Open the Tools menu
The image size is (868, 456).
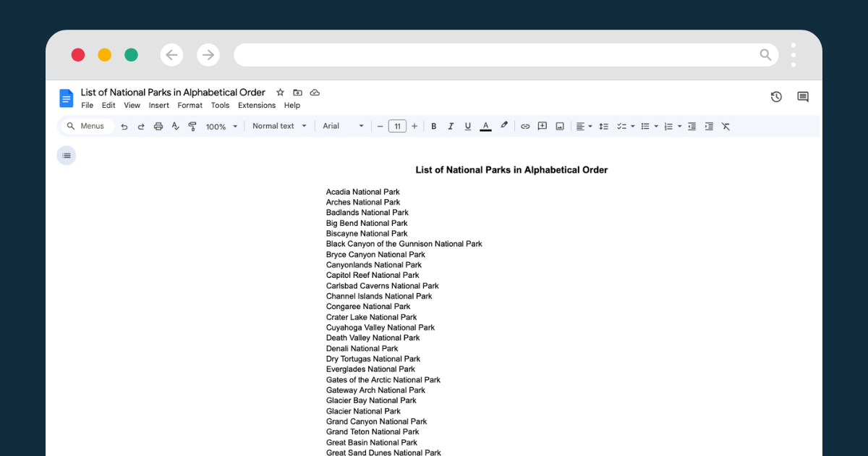tap(220, 106)
